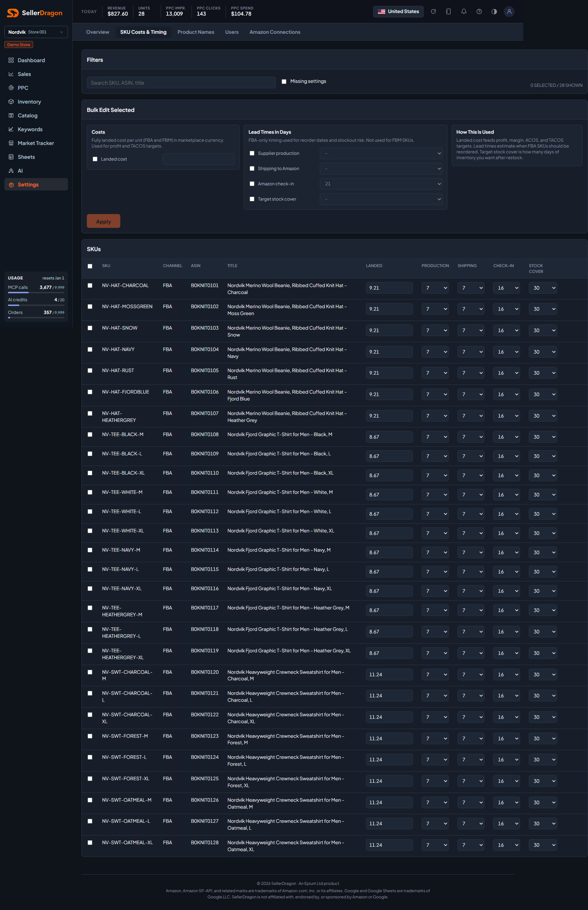Click the SellerDragon logo
The height and width of the screenshot is (910, 588).
tap(35, 13)
